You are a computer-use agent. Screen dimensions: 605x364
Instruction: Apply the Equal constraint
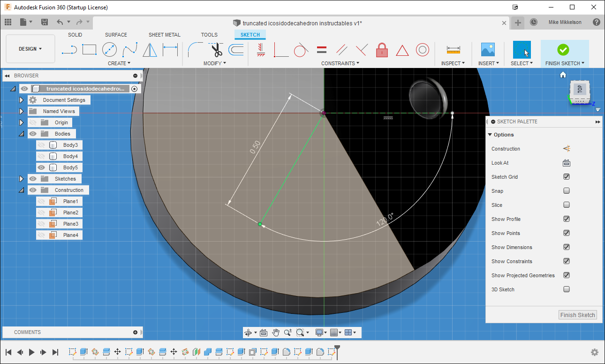tap(321, 49)
